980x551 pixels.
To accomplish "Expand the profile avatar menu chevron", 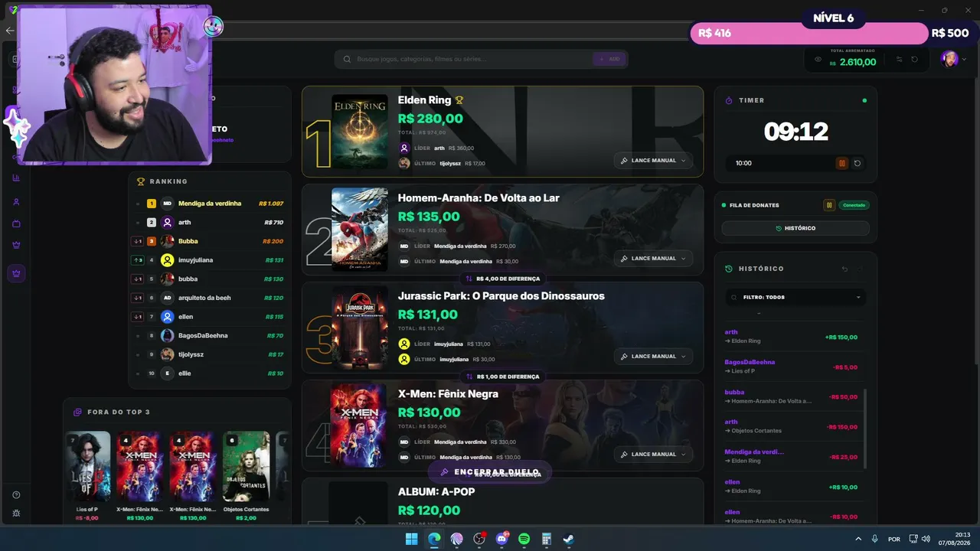I will 964,60.
